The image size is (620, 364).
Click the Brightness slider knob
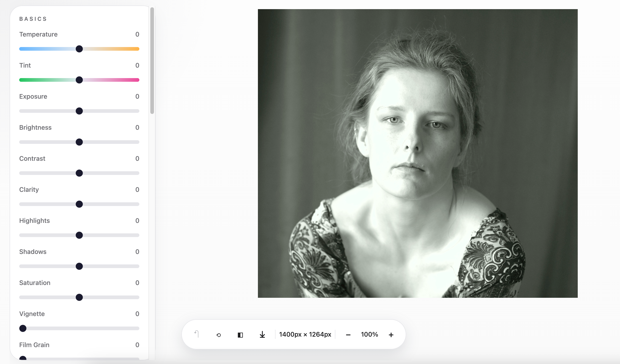(79, 142)
